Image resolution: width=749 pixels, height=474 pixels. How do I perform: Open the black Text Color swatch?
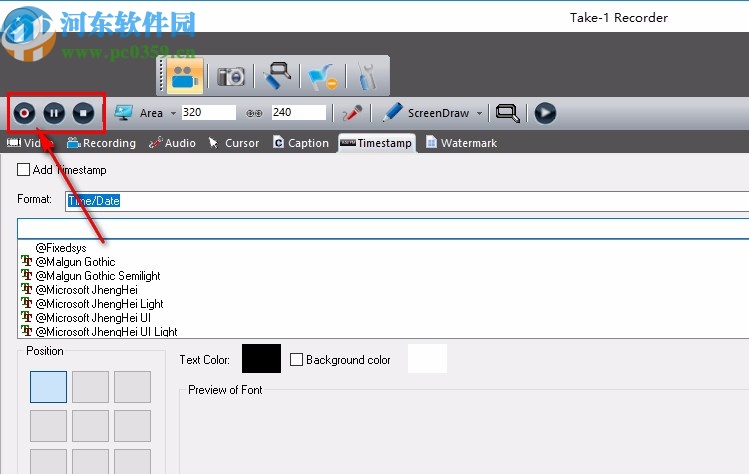[261, 358]
